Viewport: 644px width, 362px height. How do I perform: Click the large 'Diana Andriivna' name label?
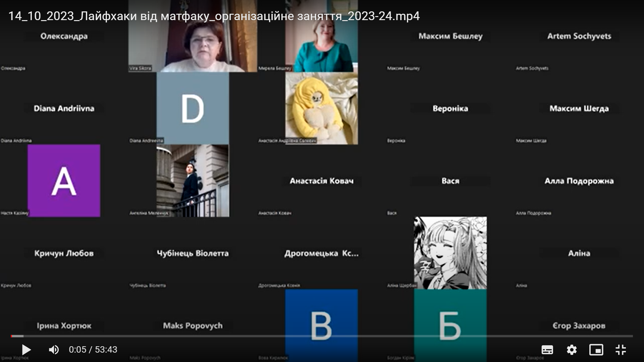(x=64, y=109)
